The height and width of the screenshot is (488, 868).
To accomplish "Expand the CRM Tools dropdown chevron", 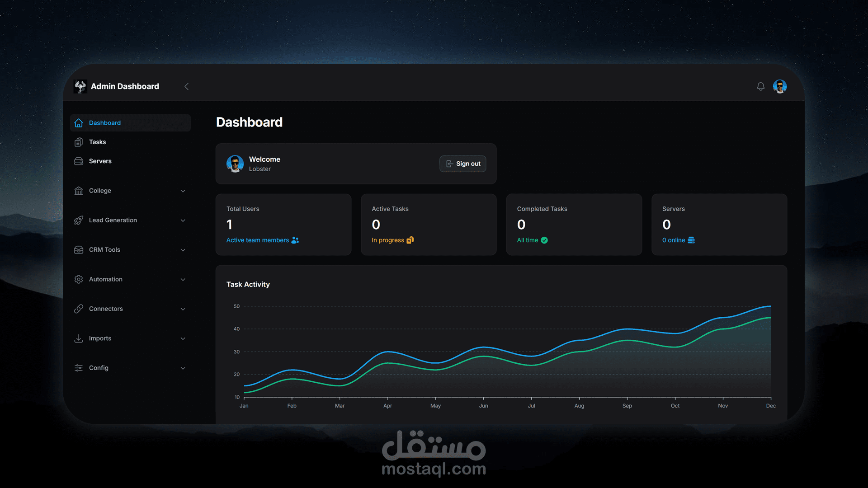I will (183, 250).
